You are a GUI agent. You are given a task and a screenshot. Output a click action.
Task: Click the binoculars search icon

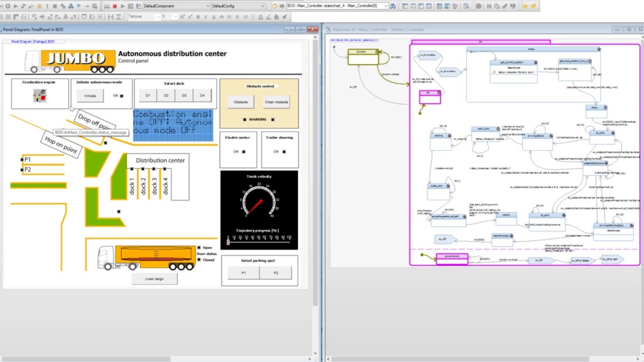pos(393,6)
